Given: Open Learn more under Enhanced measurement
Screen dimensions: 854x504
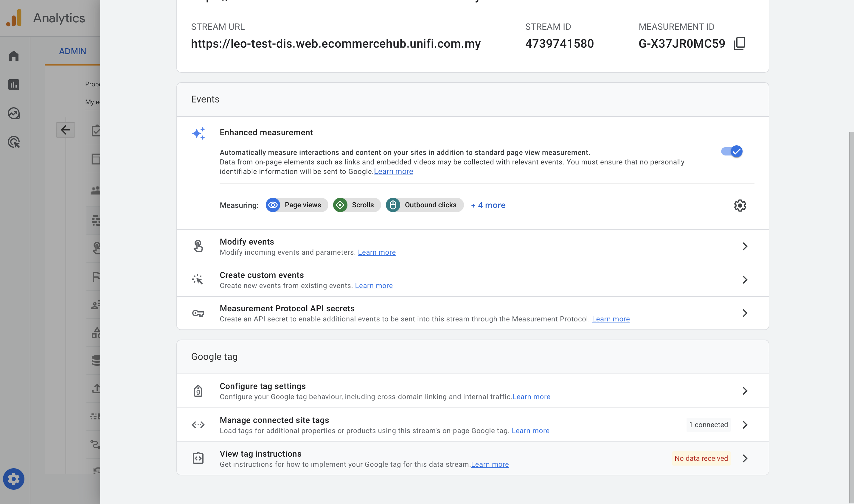Looking at the screenshot, I should [x=393, y=172].
